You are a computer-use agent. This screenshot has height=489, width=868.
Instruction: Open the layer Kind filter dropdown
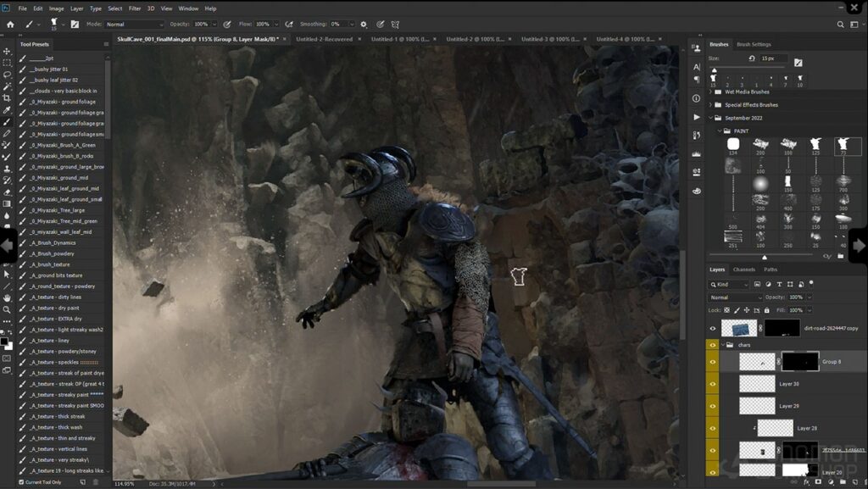point(728,284)
